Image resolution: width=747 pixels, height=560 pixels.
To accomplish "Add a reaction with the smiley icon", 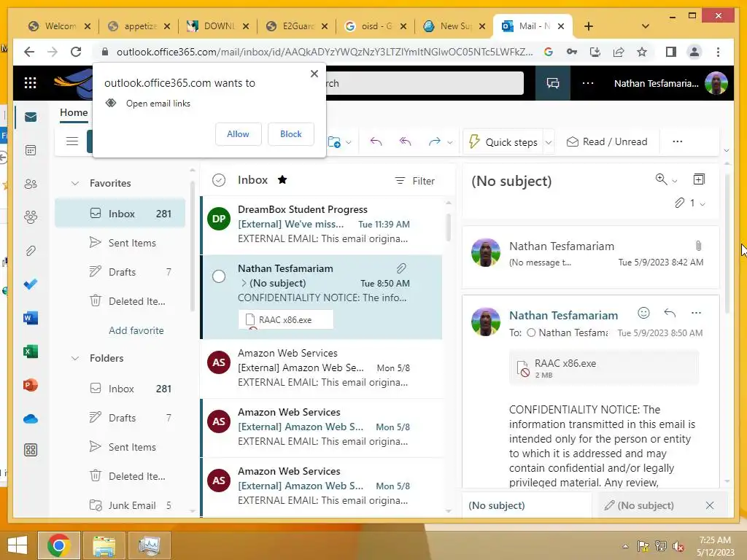I will click(x=643, y=313).
